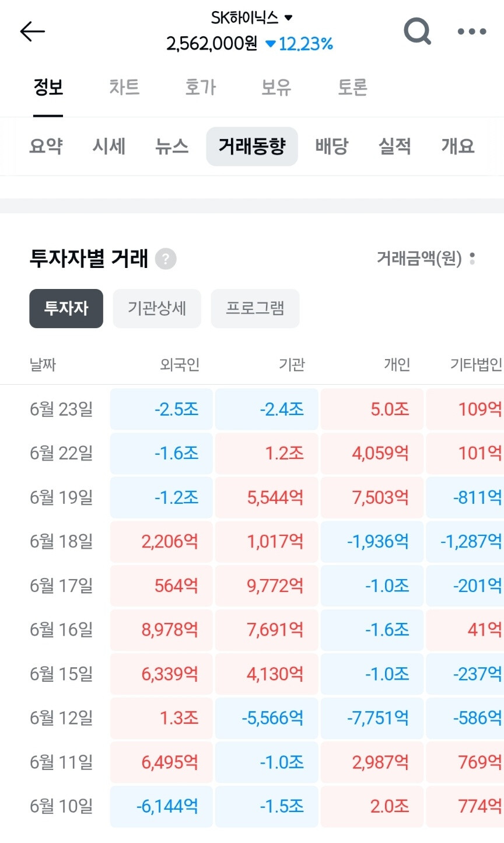This screenshot has height=843, width=504.
Task: Open the 보유 tab
Action: pyautogui.click(x=276, y=87)
